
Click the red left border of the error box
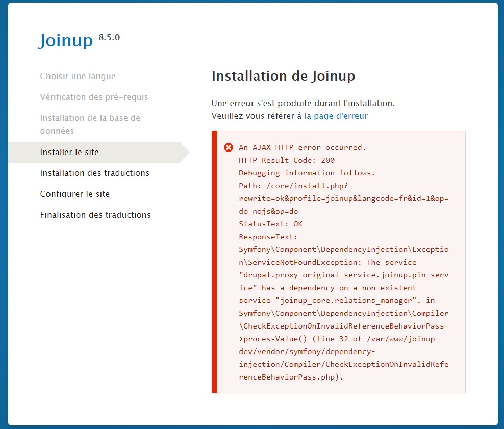[213, 255]
